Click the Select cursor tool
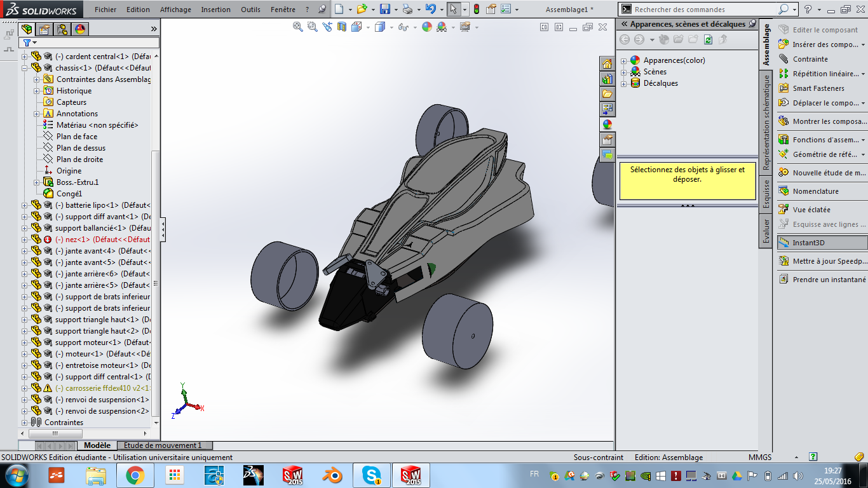The image size is (868, 488). click(x=453, y=9)
